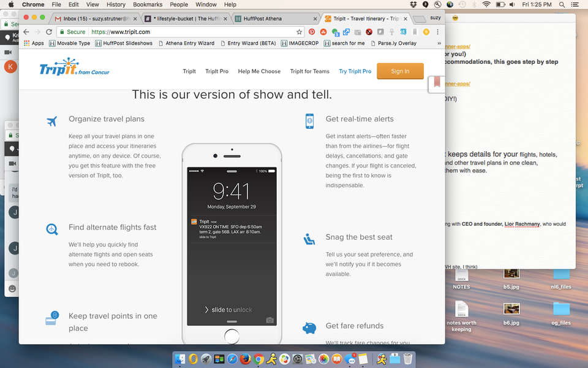Click the gray ankh extension icon

click(392, 32)
